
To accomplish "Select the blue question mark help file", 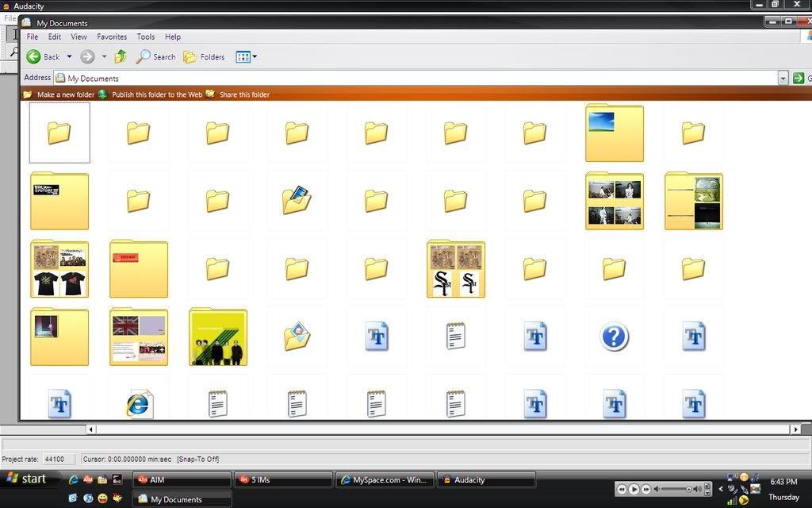I will (x=615, y=337).
